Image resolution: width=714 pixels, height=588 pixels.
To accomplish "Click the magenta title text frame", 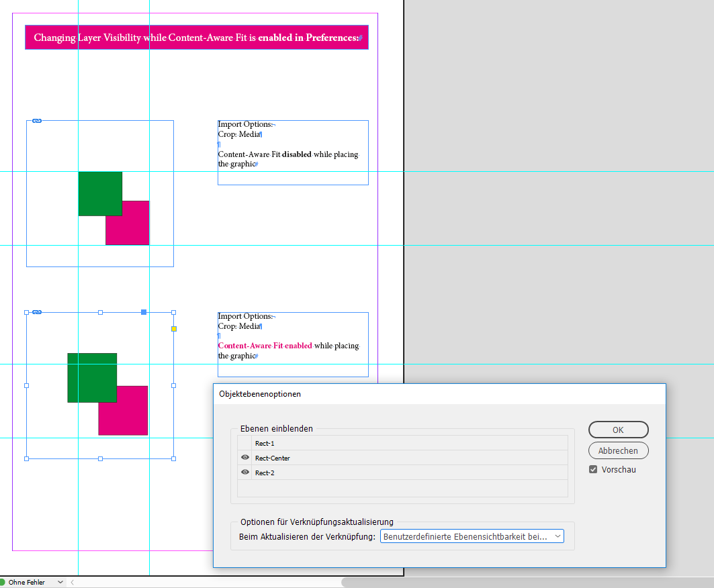I will [197, 38].
